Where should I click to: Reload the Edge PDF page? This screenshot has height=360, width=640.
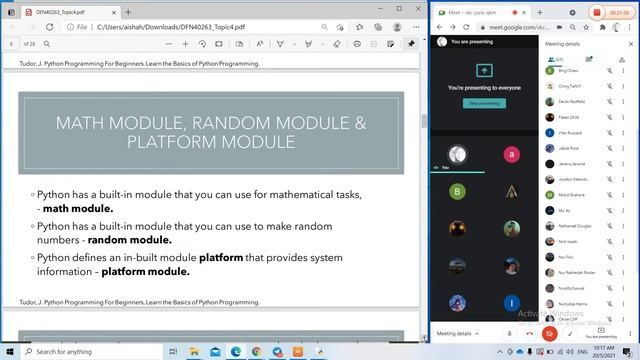tap(49, 27)
